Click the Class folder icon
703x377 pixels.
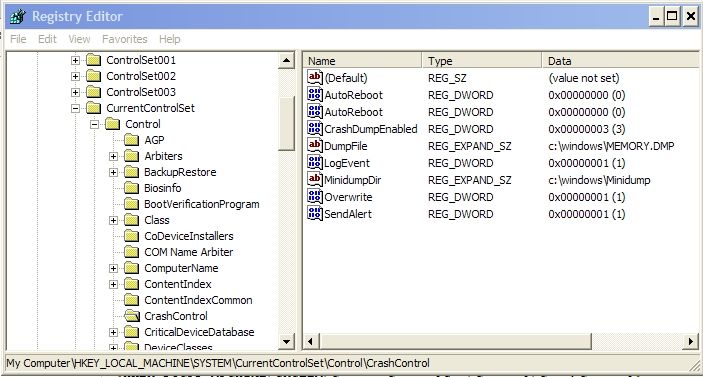click(x=131, y=220)
